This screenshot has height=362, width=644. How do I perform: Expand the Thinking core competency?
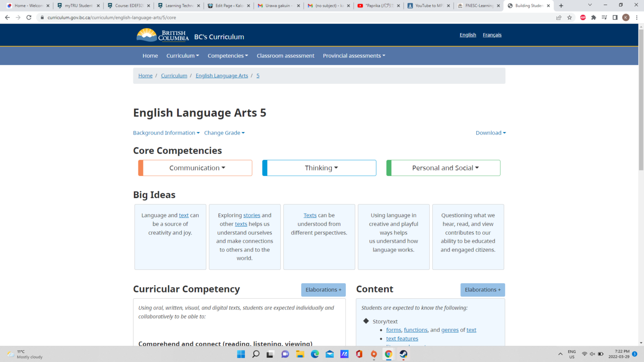click(x=319, y=168)
